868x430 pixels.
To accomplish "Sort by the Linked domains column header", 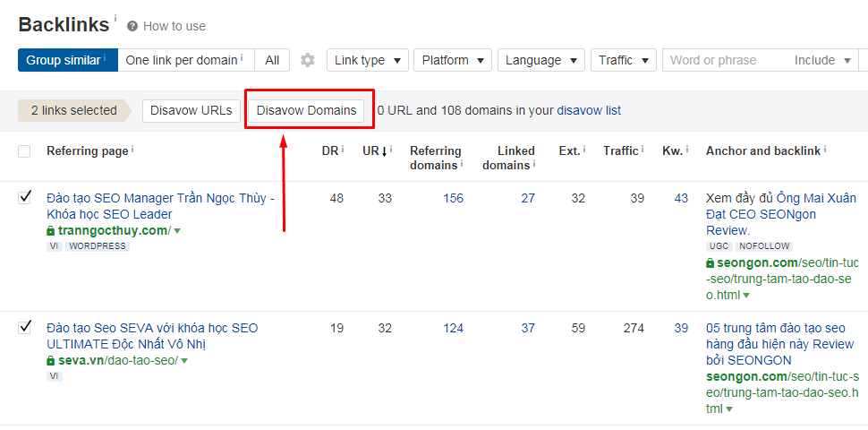I will [509, 158].
